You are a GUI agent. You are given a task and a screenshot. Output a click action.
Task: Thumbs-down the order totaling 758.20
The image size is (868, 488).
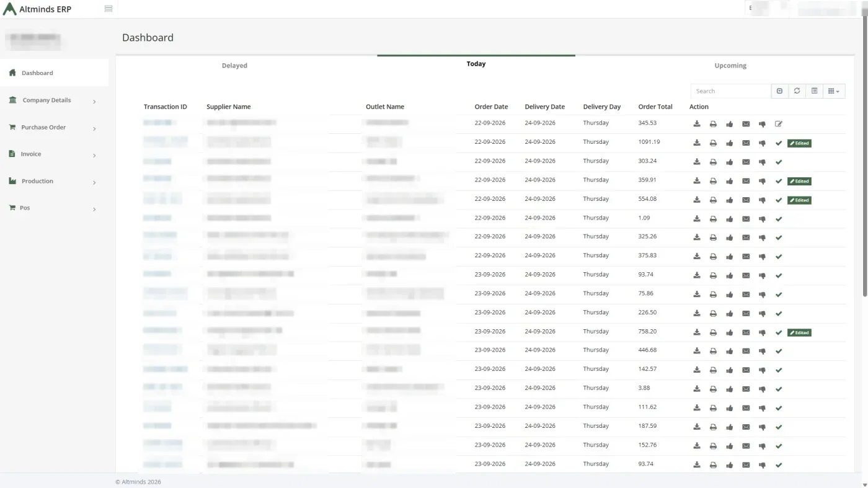762,333
